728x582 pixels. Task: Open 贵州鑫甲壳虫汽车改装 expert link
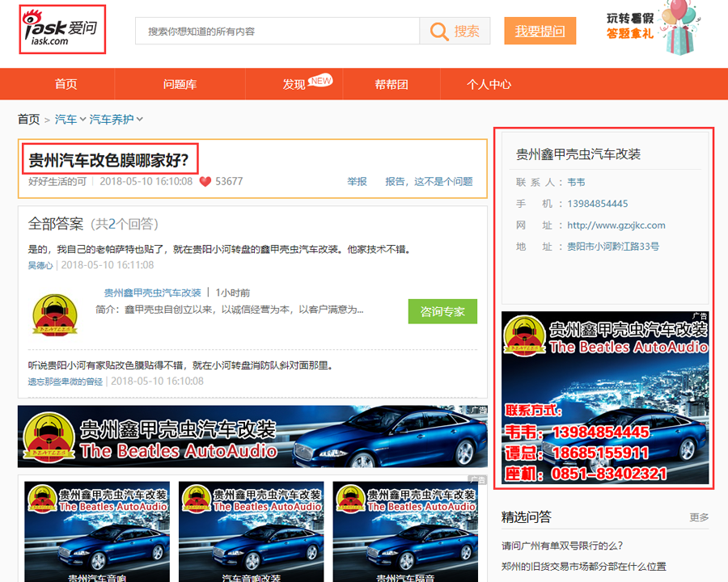(x=152, y=293)
